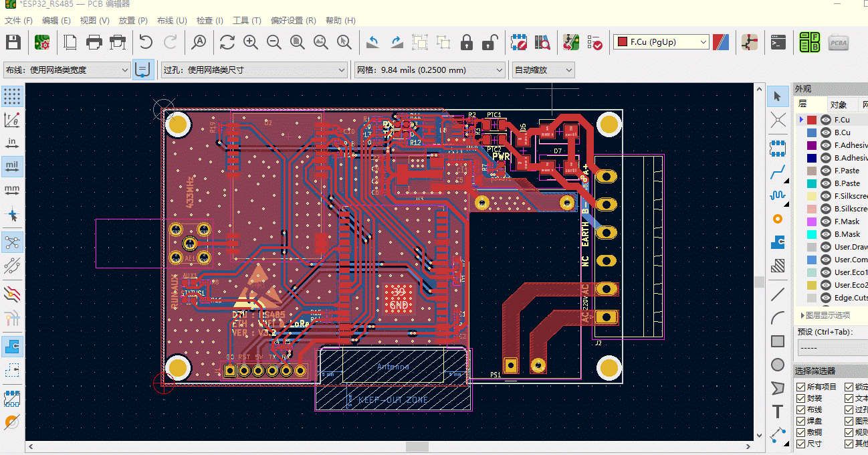
Task: Rotate selection clockwise
Action: (x=397, y=43)
